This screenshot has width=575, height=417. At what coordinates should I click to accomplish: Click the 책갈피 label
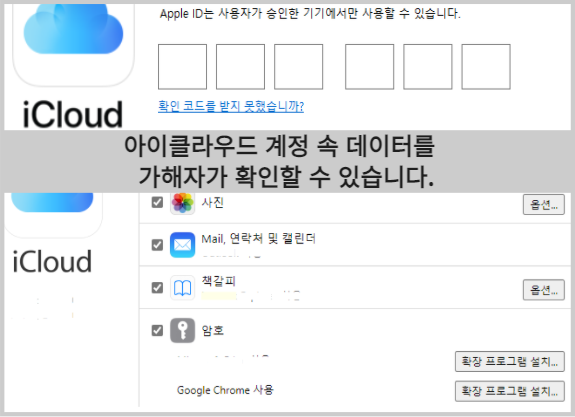(219, 281)
